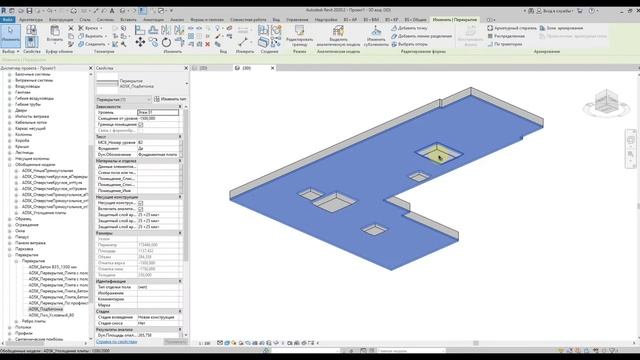Open the Вид (View) ribbon tab

click(276, 20)
